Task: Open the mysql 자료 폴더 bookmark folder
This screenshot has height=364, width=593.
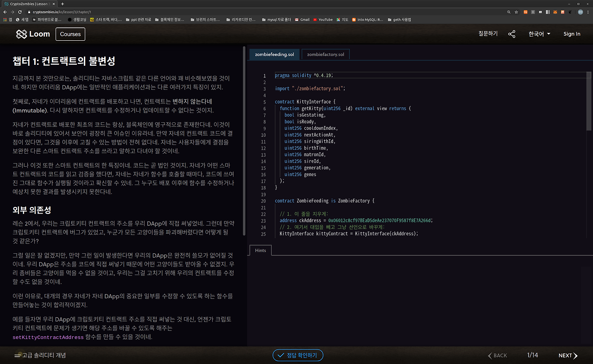Action: [276, 19]
